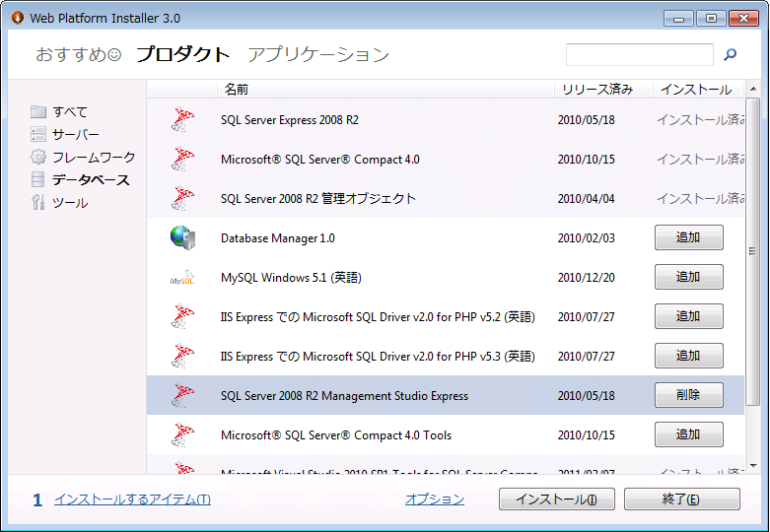Click the 2010/04/04 release date
Screen dimensions: 770x532
[x=586, y=198]
